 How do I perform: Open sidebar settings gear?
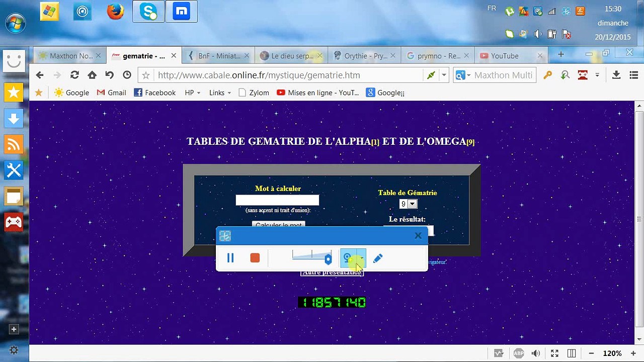click(14, 350)
